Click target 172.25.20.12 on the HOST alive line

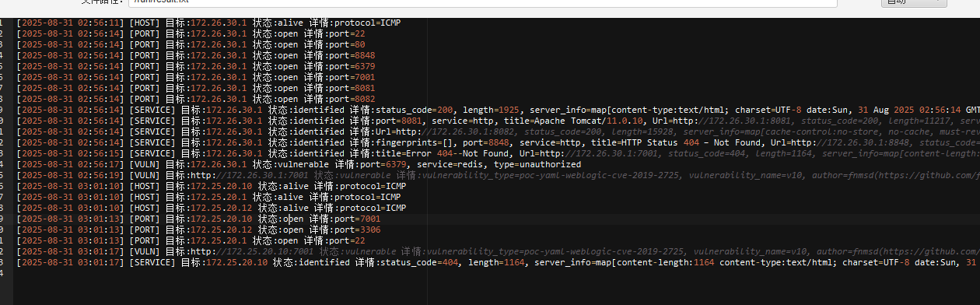point(222,208)
